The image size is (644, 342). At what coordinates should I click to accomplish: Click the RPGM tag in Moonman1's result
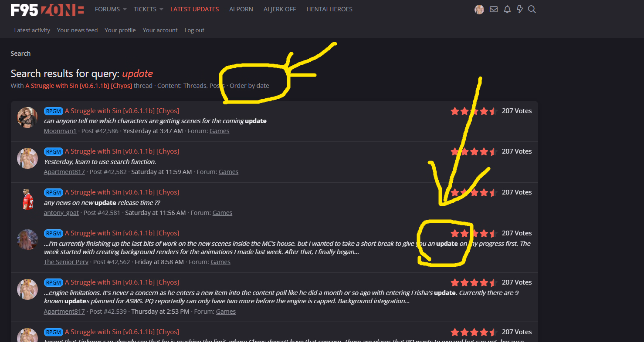(x=54, y=111)
